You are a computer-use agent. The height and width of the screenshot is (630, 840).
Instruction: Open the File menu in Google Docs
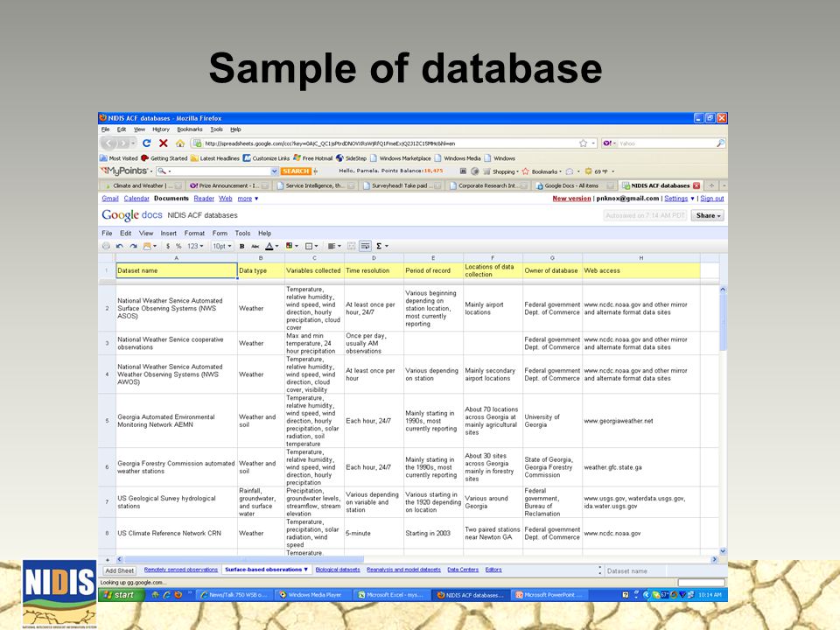click(107, 233)
